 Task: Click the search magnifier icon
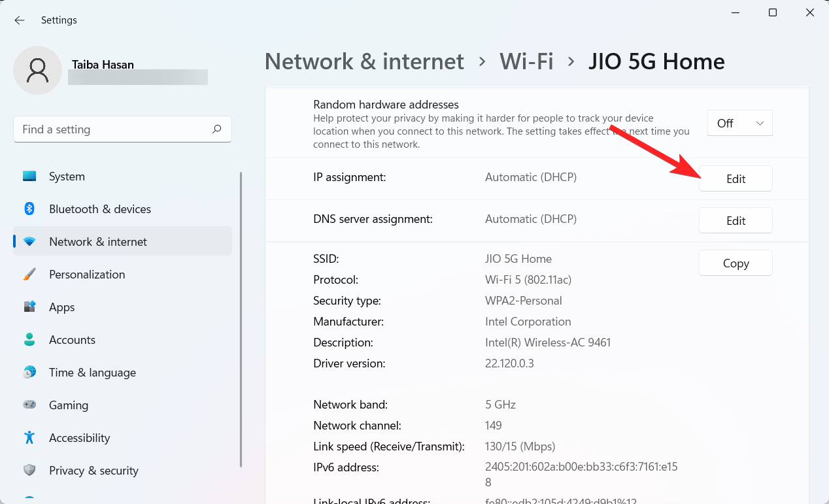pyautogui.click(x=217, y=129)
